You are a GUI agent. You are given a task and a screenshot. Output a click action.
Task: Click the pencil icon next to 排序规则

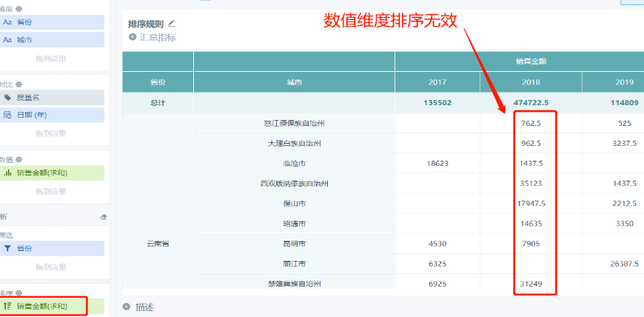(x=171, y=23)
